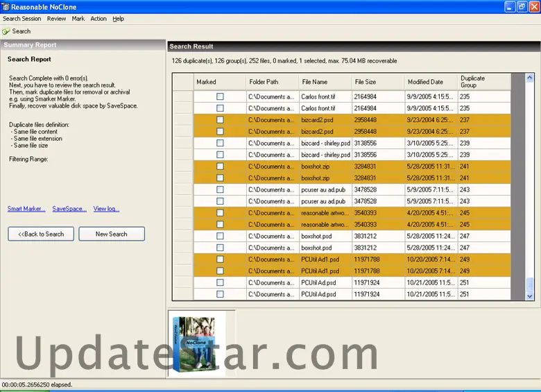Open the Search Session menu
Screen dimensions: 541x392
tap(22, 19)
